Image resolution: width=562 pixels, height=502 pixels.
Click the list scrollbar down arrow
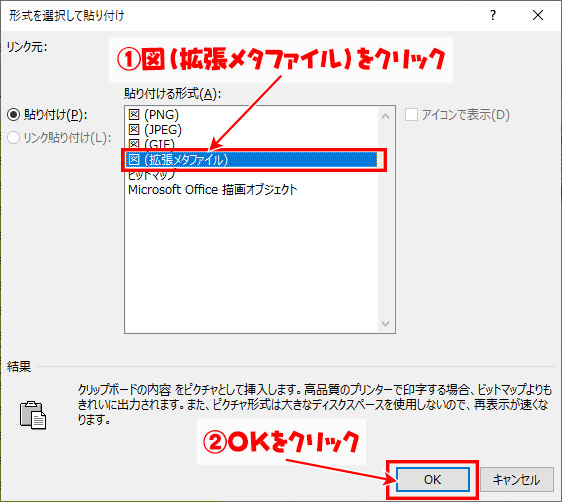point(386,324)
